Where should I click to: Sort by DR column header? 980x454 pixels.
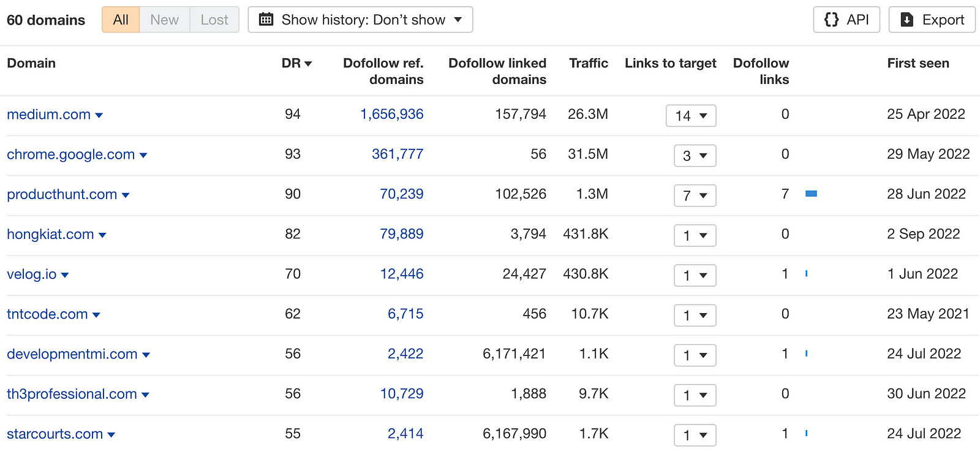(296, 63)
